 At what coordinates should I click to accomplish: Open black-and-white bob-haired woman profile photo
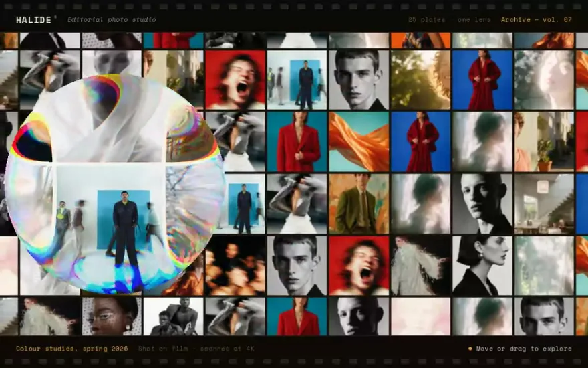click(482, 266)
